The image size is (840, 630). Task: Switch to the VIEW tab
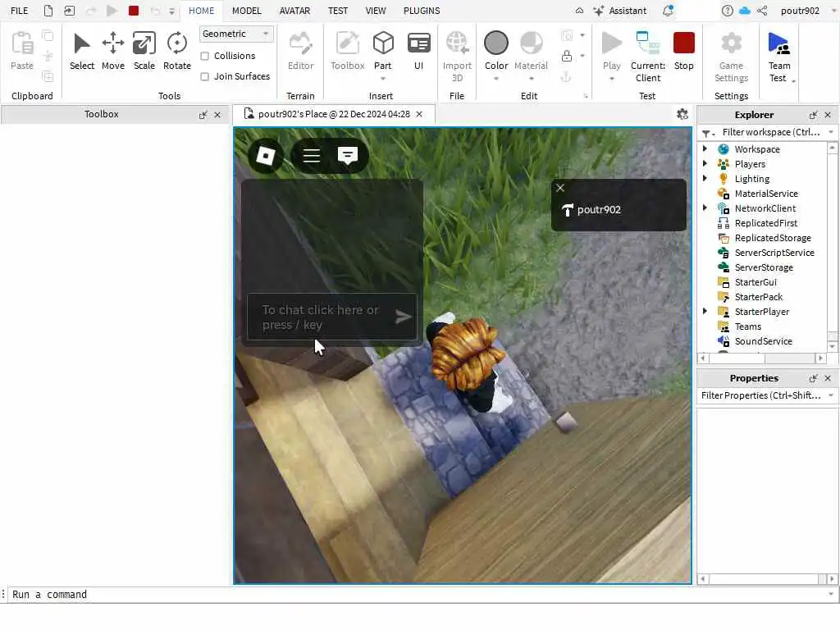tap(376, 11)
